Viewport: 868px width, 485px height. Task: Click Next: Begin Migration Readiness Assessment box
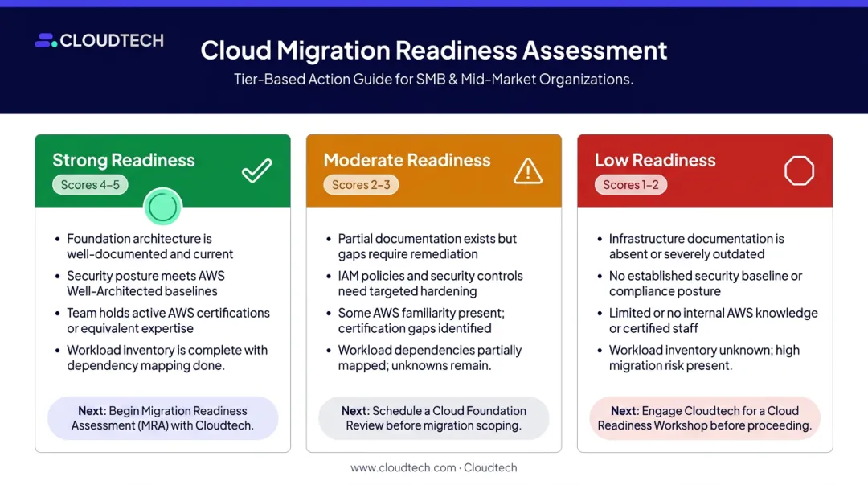pyautogui.click(x=162, y=418)
